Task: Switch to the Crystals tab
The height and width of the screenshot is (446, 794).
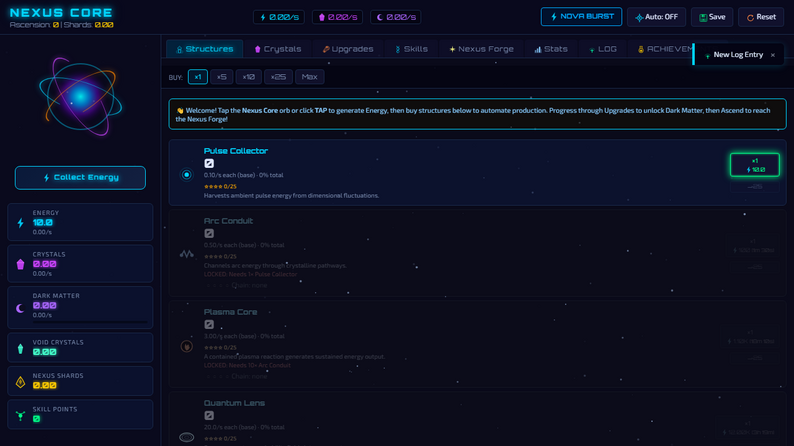Action: (x=277, y=49)
